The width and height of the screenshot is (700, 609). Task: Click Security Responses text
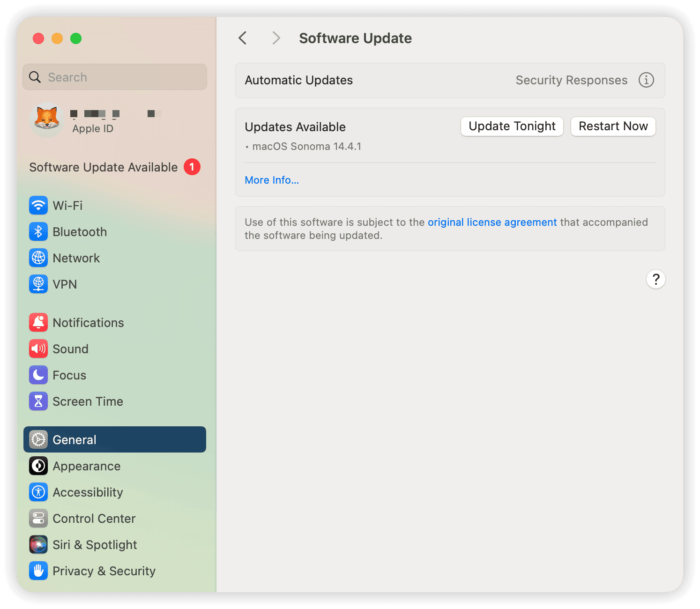(572, 80)
